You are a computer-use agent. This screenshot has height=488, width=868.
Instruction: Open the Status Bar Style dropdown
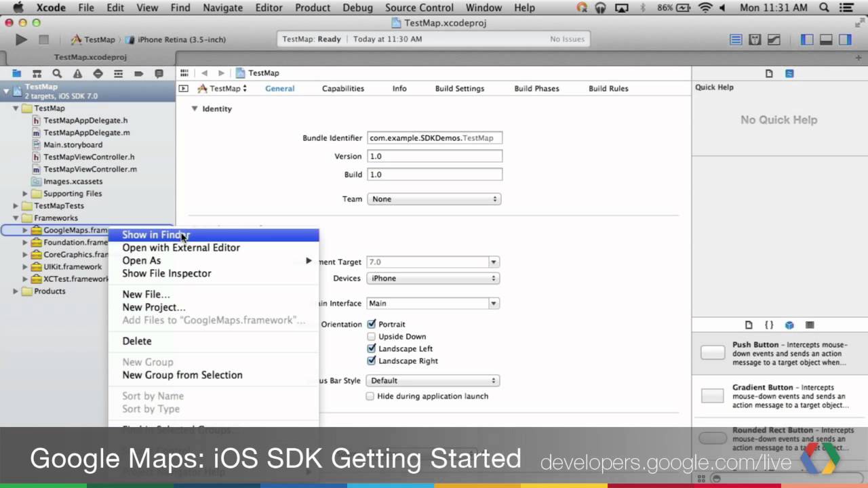[x=433, y=380]
